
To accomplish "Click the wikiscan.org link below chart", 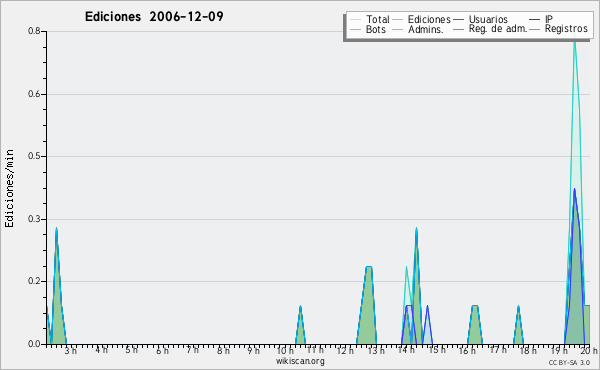I will click(x=300, y=361).
